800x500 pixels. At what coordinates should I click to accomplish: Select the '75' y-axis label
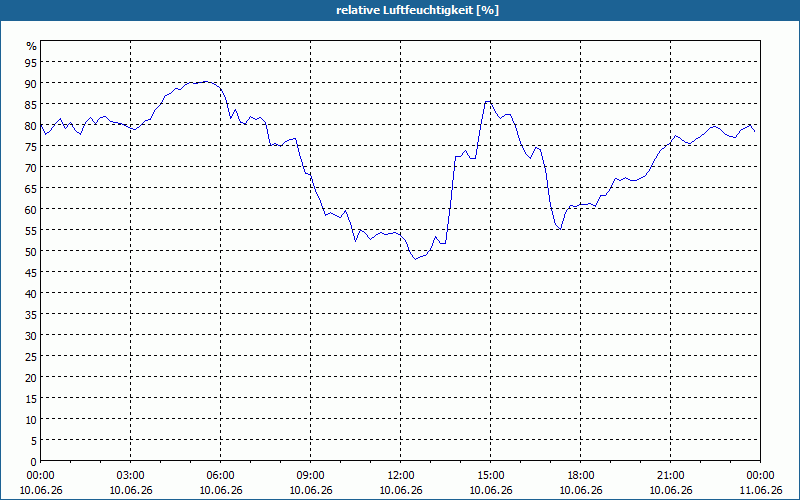pyautogui.click(x=31, y=146)
